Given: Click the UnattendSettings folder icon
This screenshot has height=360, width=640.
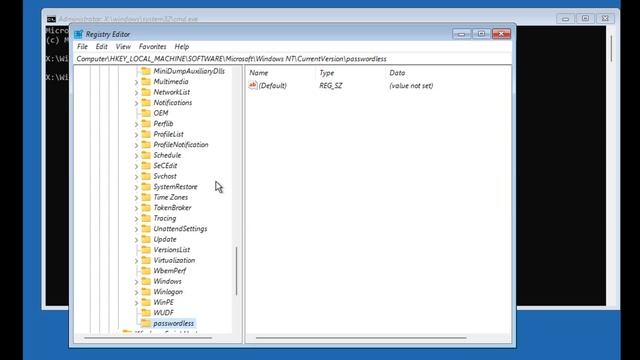Looking at the screenshot, I should (146, 229).
